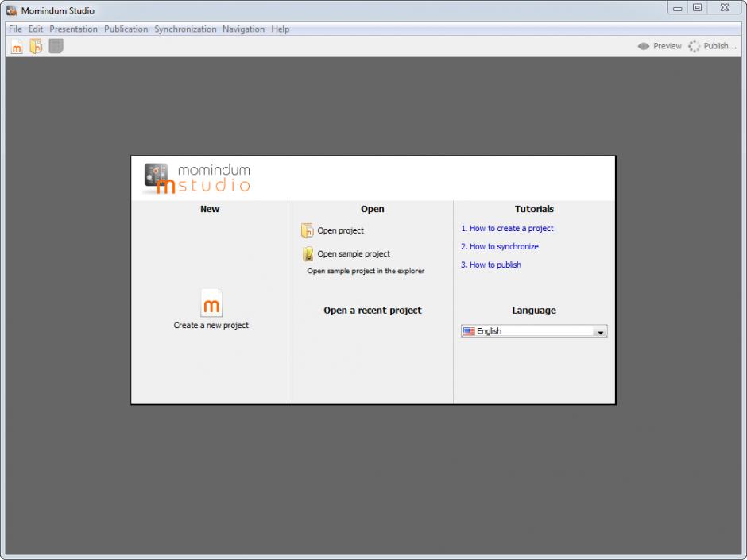The image size is (747, 560).
Task: Click Open sample project in the explorer
Action: [x=366, y=271]
